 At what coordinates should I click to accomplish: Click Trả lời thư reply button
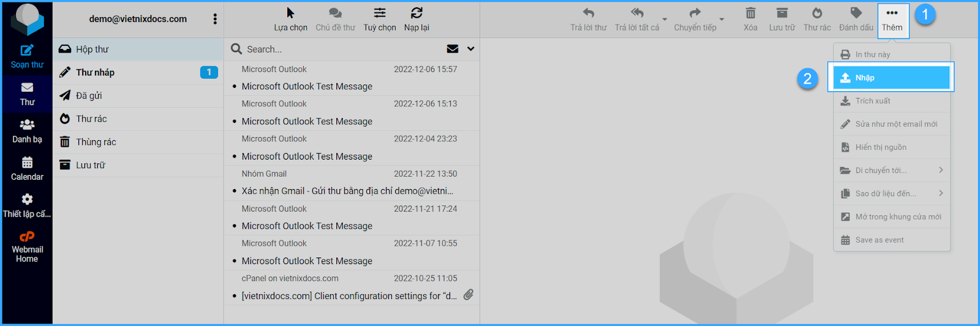pyautogui.click(x=588, y=19)
